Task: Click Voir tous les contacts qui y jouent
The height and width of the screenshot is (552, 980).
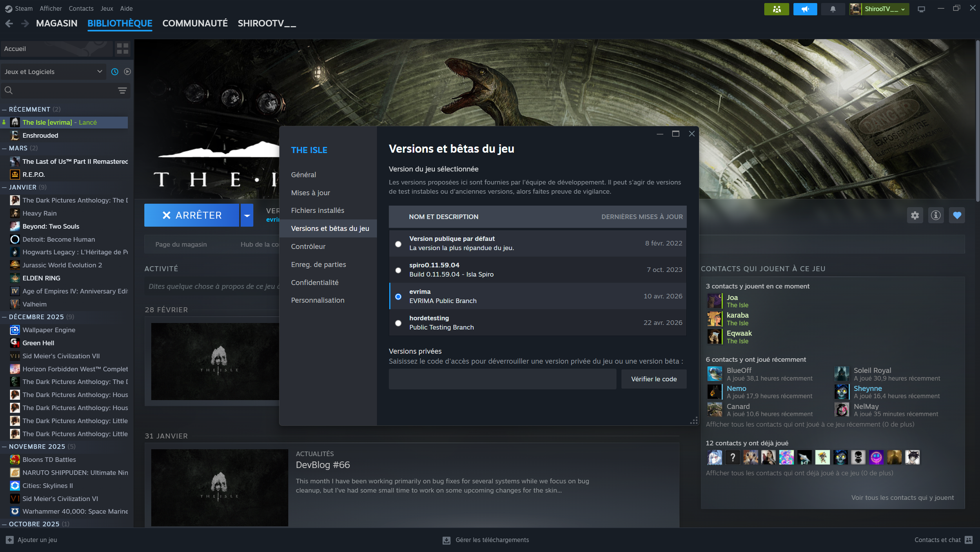Action: [902, 498]
